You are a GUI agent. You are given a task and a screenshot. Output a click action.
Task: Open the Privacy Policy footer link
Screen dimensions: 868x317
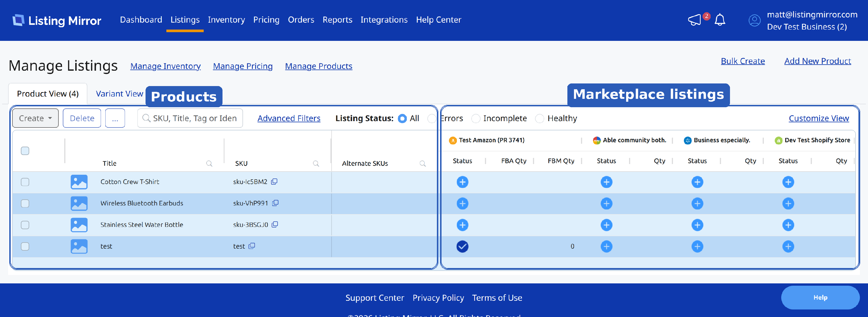[x=438, y=298]
